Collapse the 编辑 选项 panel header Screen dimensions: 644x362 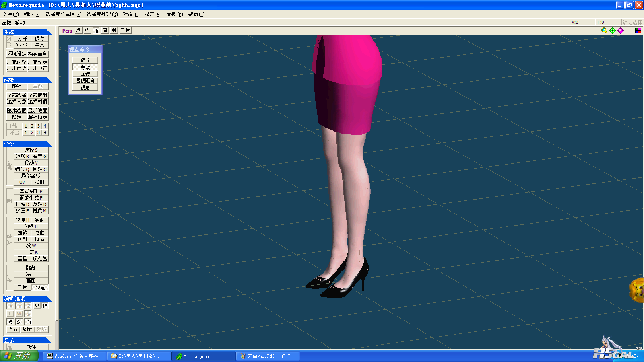[x=27, y=298]
